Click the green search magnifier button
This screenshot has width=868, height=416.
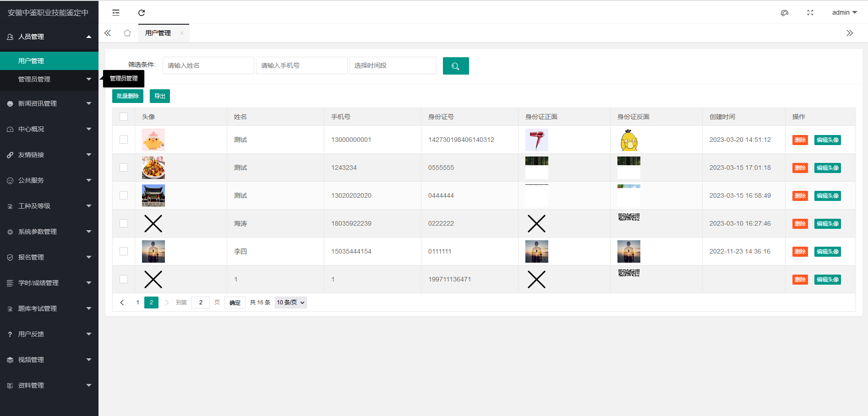coord(456,66)
